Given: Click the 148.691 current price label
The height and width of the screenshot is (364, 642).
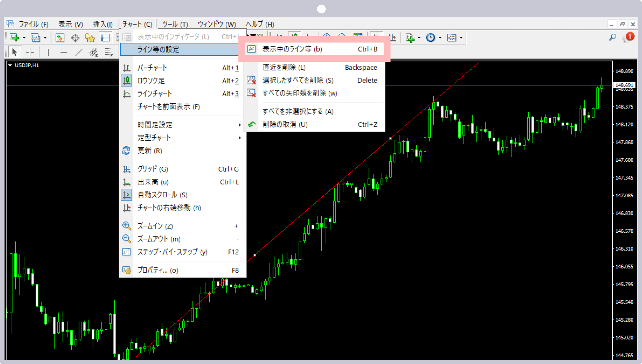Looking at the screenshot, I should click(624, 85).
